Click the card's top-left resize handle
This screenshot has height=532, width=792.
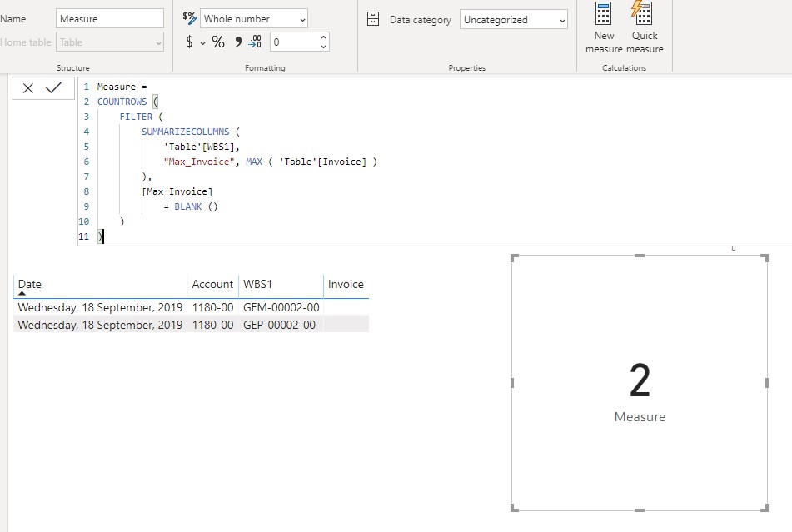[x=514, y=257]
